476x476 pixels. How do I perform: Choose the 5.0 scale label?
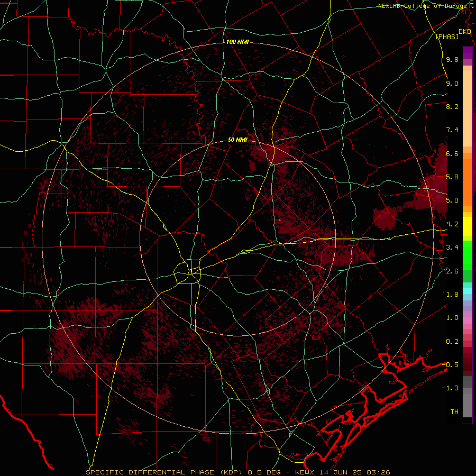(x=452, y=200)
